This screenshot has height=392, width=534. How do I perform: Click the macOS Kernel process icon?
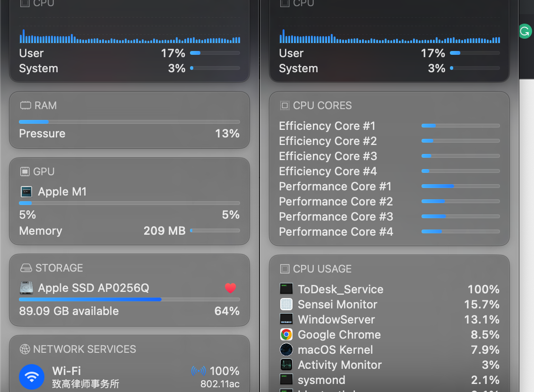click(x=286, y=349)
